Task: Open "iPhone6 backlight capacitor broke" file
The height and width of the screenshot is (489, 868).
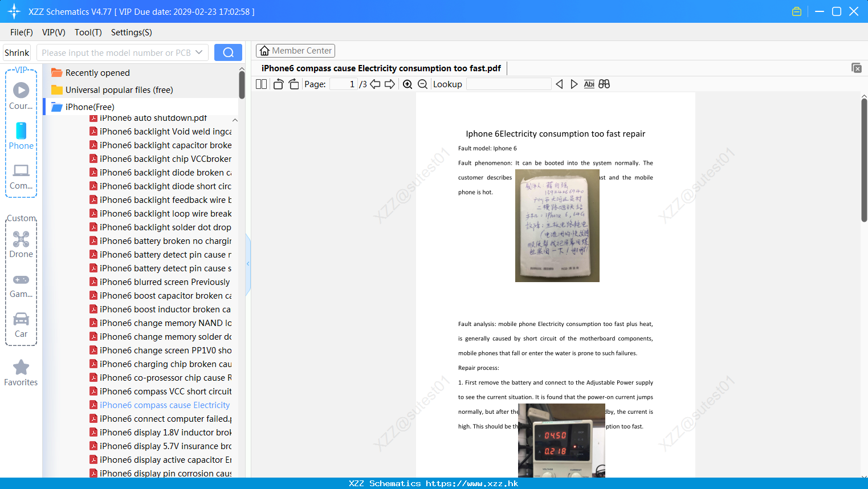Action: click(161, 145)
